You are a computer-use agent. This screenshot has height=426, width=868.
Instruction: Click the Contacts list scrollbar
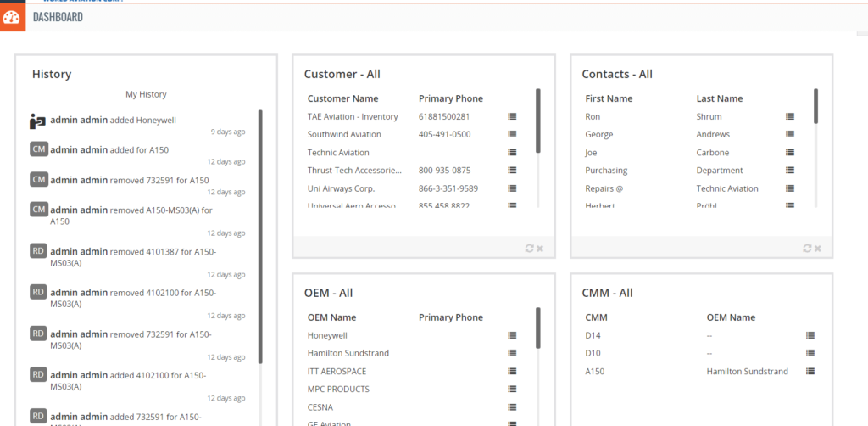click(x=816, y=106)
